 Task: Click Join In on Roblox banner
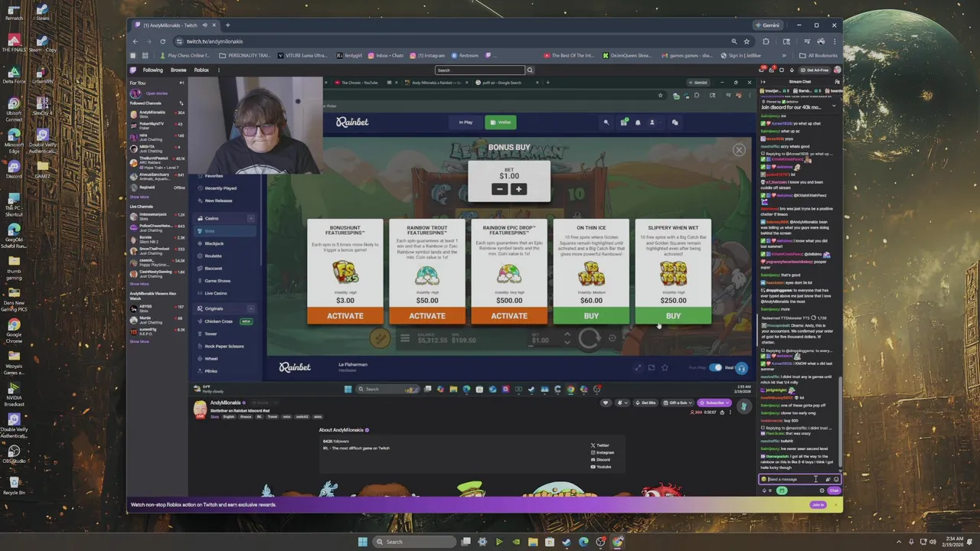pos(818,504)
